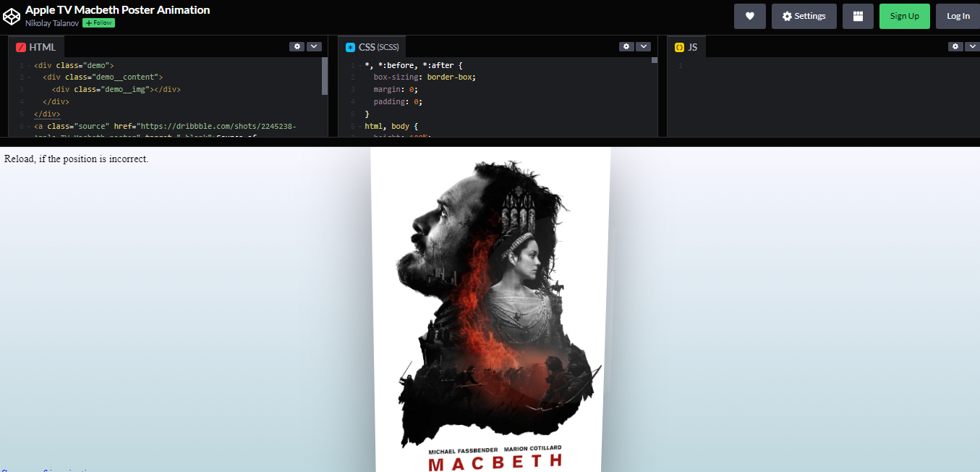Follow author Nikolay Talanov

[x=98, y=23]
